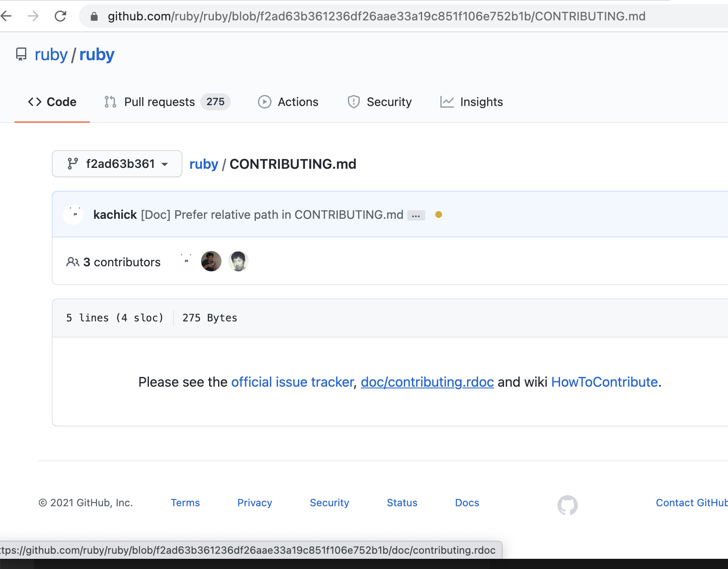The height and width of the screenshot is (569, 728).
Task: Open the Contact GitHub footer link
Action: click(x=692, y=503)
